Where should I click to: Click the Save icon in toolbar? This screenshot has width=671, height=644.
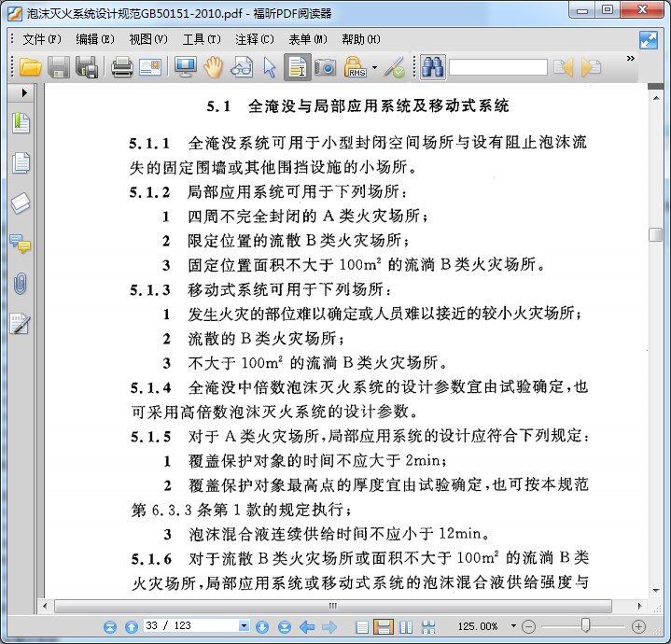pyautogui.click(x=58, y=67)
